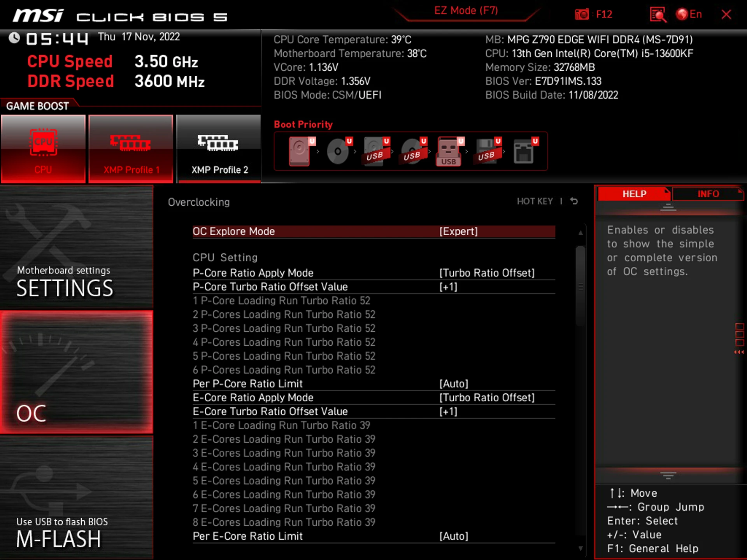Click the DDR Speed 3600 MHz value

coord(170,81)
